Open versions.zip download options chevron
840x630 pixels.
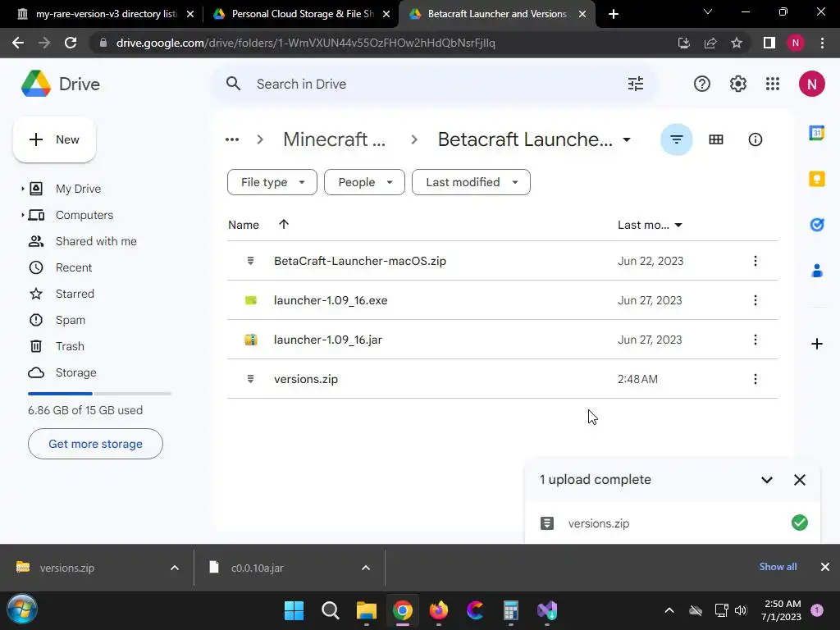[x=175, y=568]
